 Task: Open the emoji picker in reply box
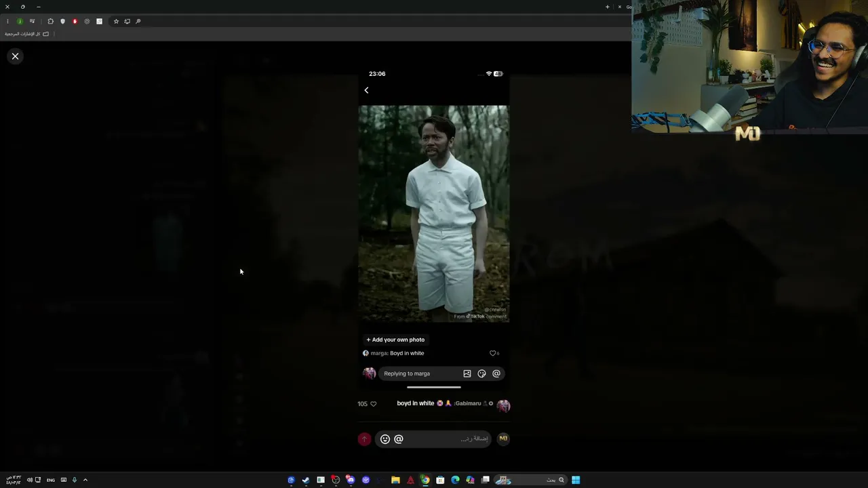pyautogui.click(x=385, y=439)
